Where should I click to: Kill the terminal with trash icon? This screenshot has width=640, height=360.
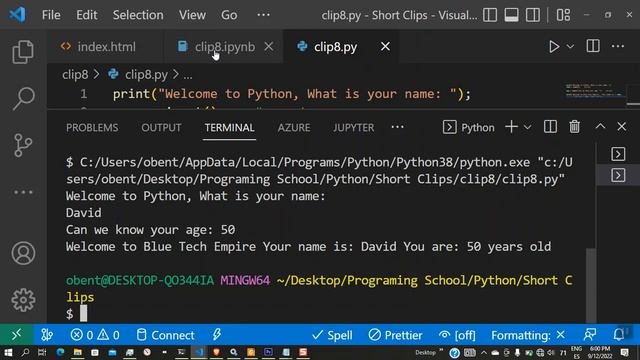click(574, 127)
